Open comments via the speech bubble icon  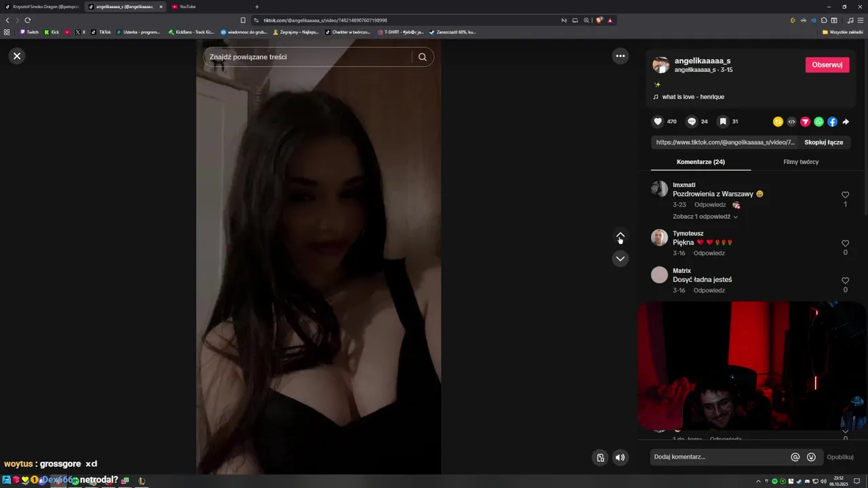(x=692, y=121)
